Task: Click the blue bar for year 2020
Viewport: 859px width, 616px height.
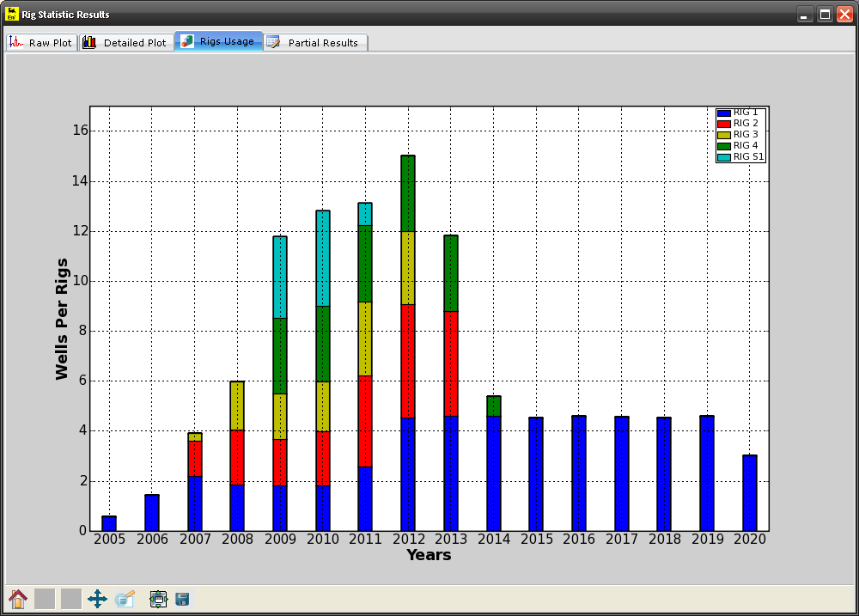Action: pos(750,493)
